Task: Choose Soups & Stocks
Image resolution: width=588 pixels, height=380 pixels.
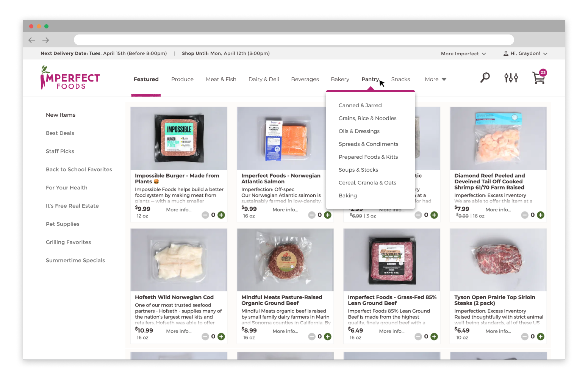Action: 358,170
